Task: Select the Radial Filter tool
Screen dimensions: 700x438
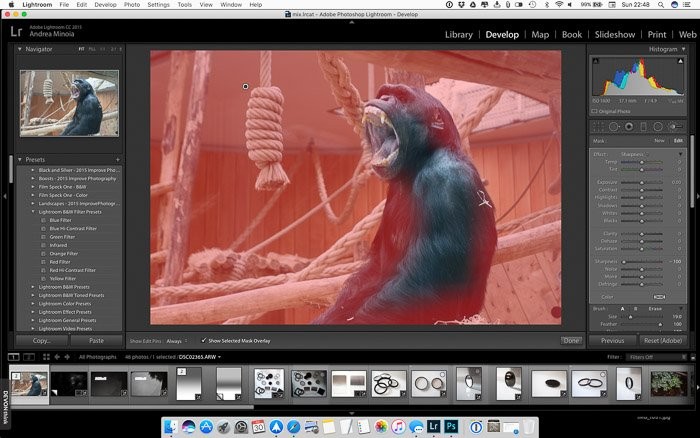Action: [x=658, y=127]
